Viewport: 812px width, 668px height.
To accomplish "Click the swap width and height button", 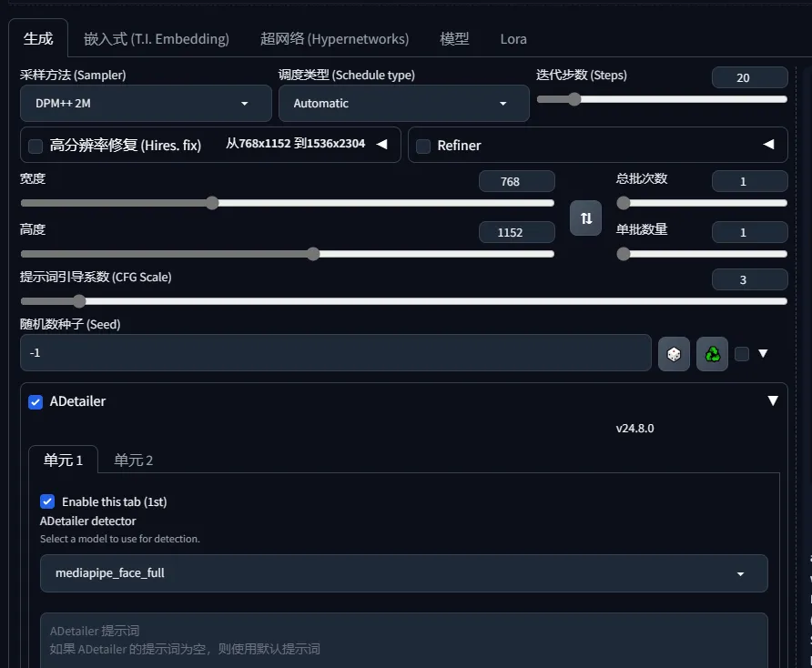I will tap(585, 218).
